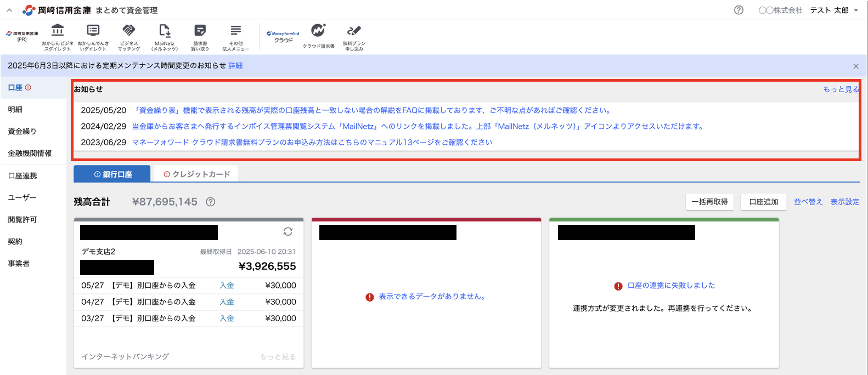Click もっと見る on デモ支店2 card
This screenshot has width=868, height=375.
(278, 356)
